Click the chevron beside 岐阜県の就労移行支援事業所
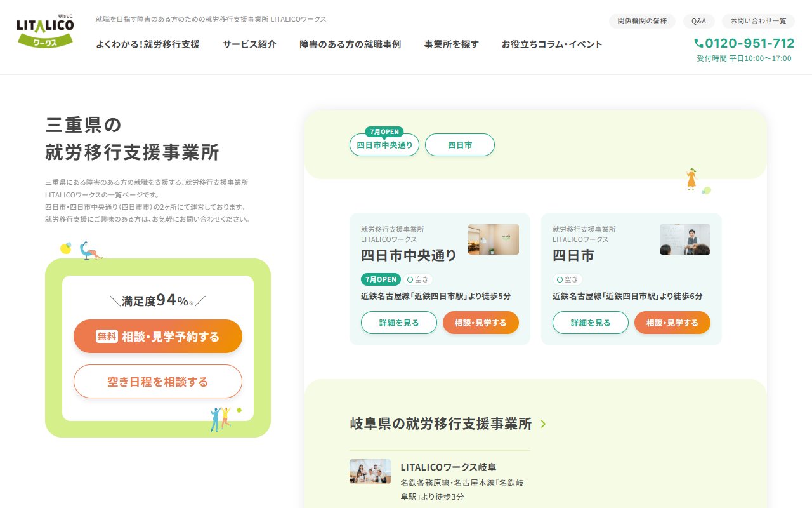 543,424
